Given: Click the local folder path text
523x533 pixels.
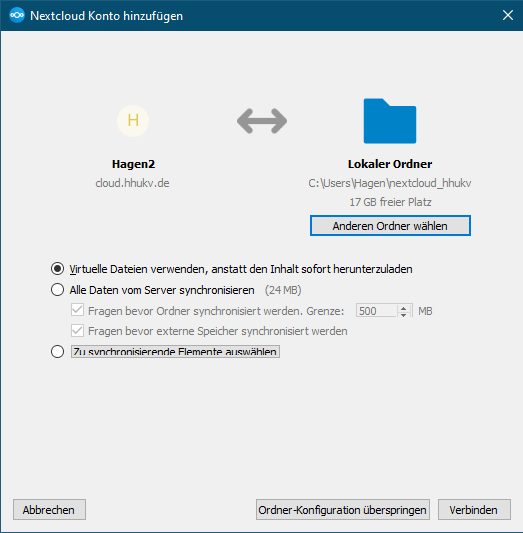Looking at the screenshot, I should pos(390,184).
